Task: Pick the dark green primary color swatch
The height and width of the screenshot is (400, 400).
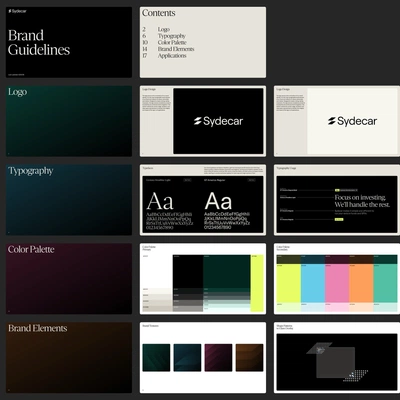Action: click(x=227, y=271)
